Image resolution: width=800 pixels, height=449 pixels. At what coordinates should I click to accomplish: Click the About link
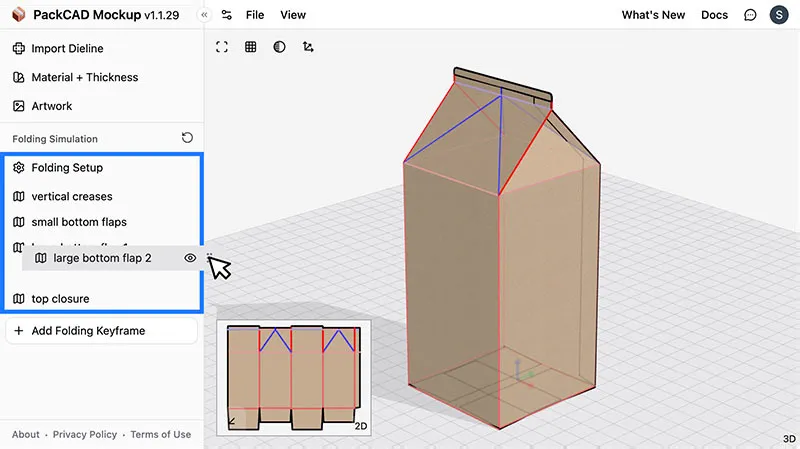(x=26, y=434)
